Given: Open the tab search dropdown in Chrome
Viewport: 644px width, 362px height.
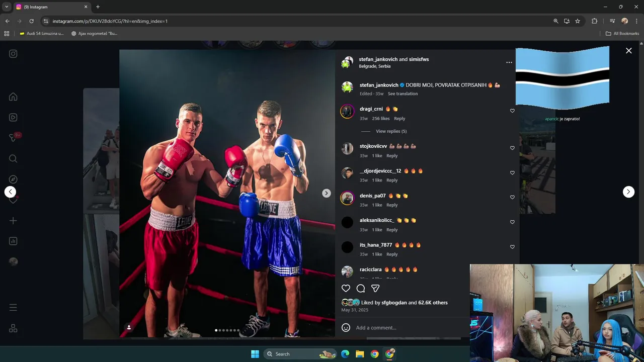Looking at the screenshot, I should point(7,7).
